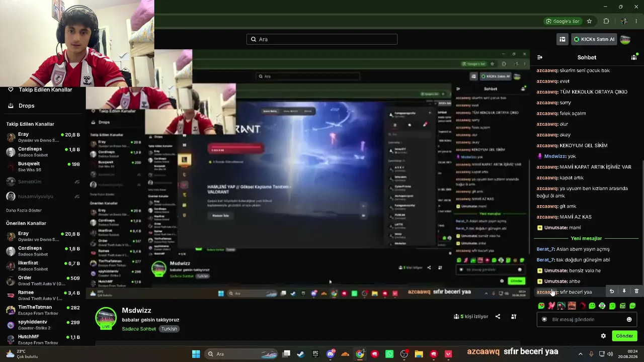This screenshot has height=362, width=644.
Task: Focus the 'Bir mesaj gönderin' field
Action: click(587, 319)
